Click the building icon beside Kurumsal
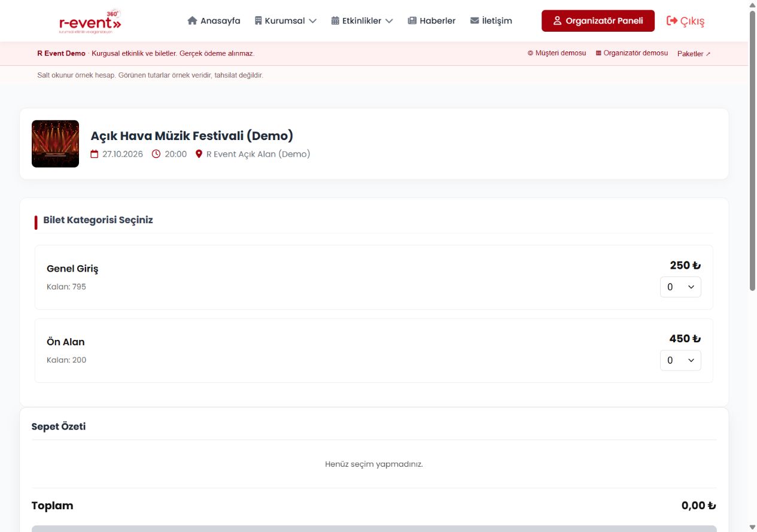 (259, 21)
